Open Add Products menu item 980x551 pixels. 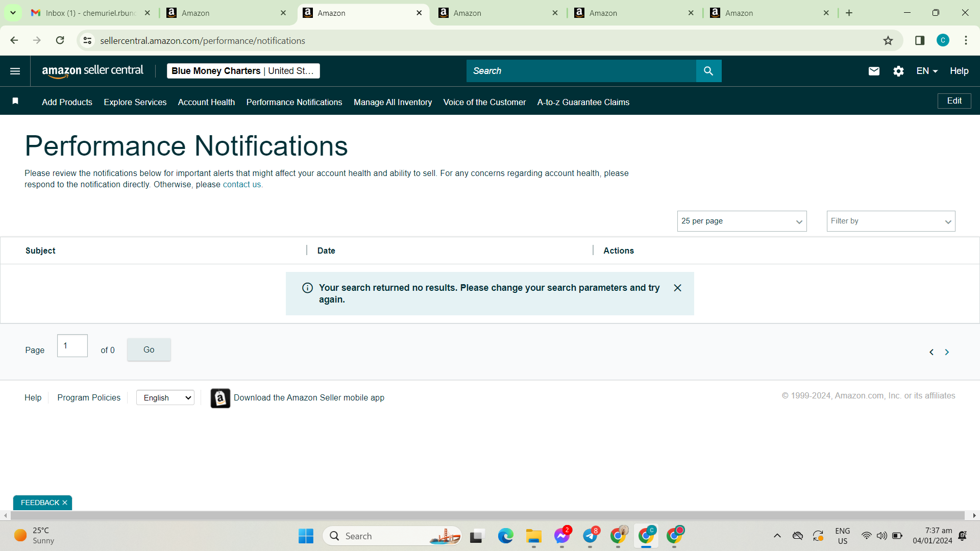[67, 102]
